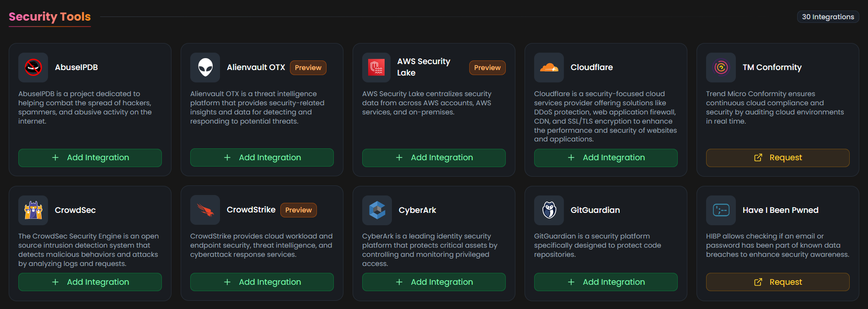Select the CrowdStrike card title
The image size is (868, 309).
pos(251,210)
